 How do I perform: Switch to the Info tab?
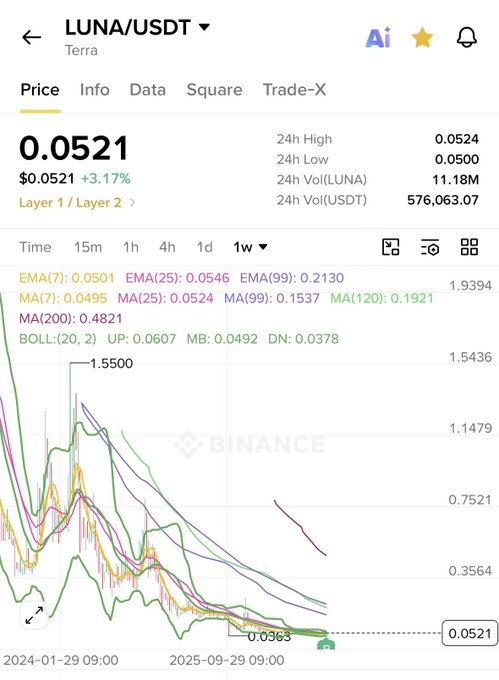point(95,90)
